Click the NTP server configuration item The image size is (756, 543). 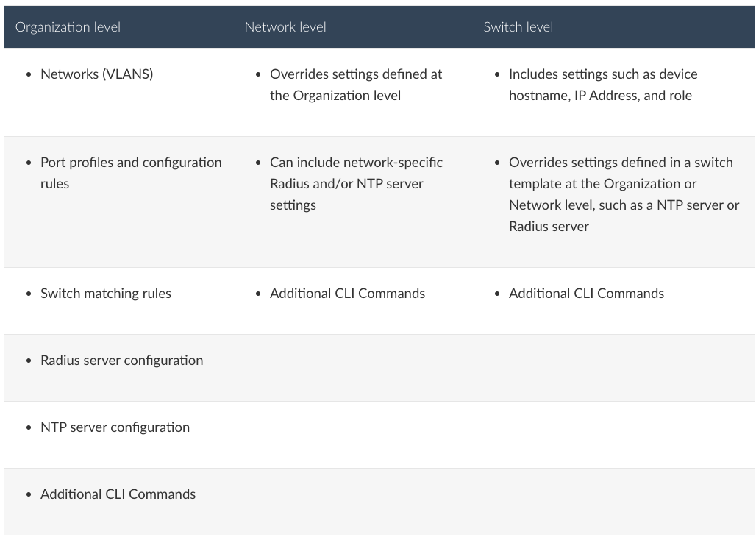pos(115,427)
